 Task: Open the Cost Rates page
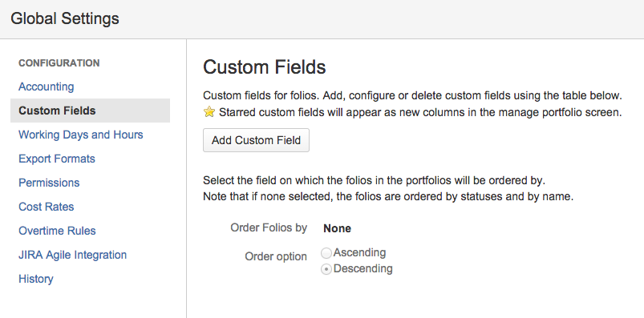[x=46, y=207]
